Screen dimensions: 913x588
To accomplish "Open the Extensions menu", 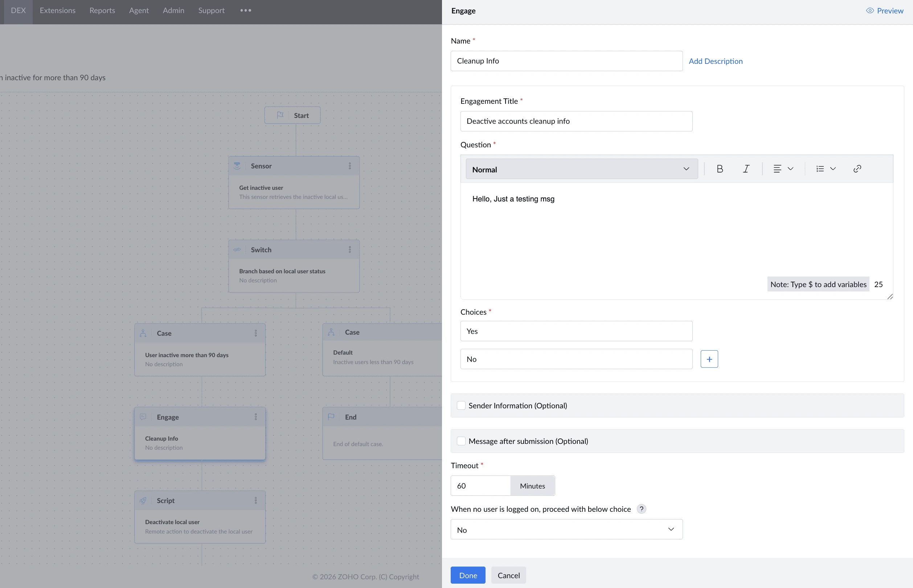I will [x=58, y=11].
